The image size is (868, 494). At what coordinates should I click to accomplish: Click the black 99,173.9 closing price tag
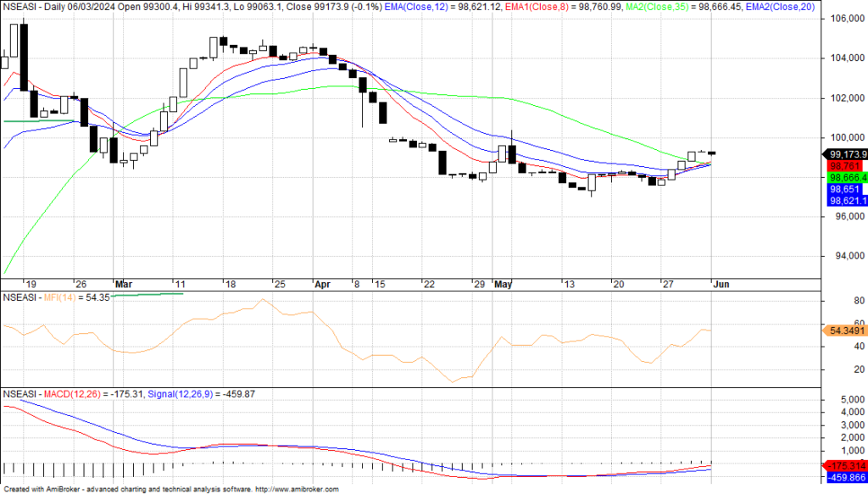click(847, 154)
